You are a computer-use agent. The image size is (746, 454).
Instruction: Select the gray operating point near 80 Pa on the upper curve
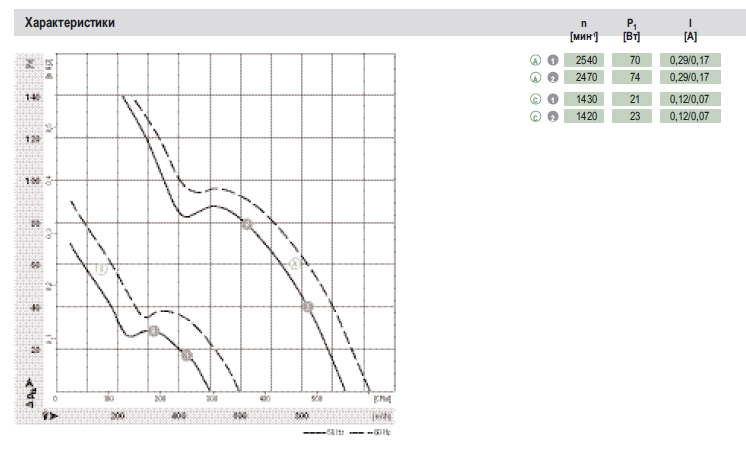(247, 224)
